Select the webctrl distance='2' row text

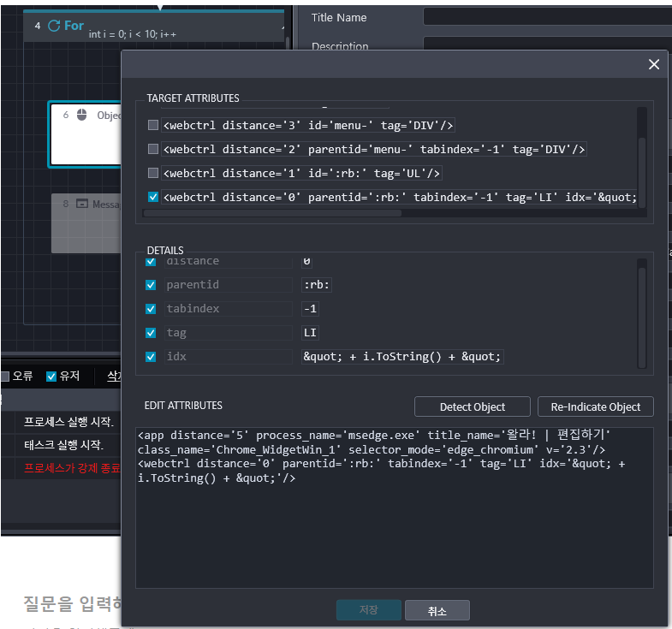point(374,149)
